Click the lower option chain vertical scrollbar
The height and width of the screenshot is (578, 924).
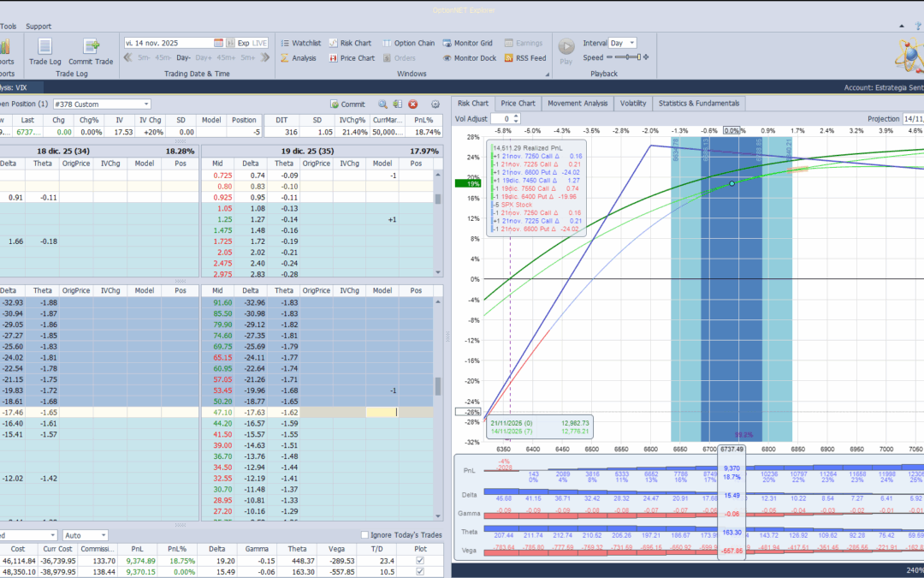[x=438, y=408]
